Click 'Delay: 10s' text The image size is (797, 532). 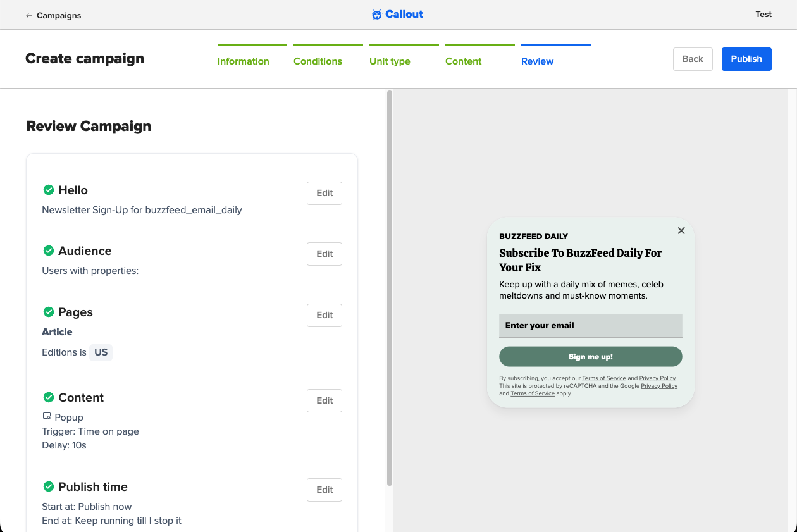(x=64, y=445)
